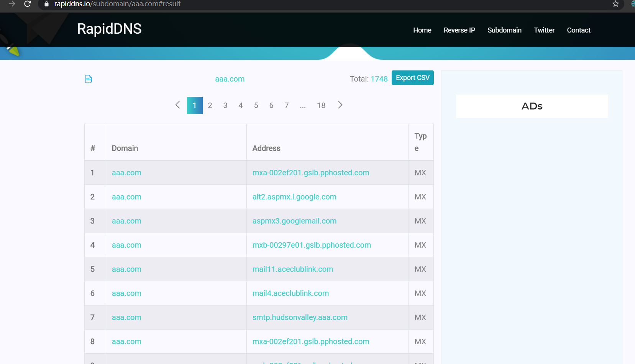The image size is (635, 364).
Task: Go to next page arrow
Action: (x=340, y=105)
